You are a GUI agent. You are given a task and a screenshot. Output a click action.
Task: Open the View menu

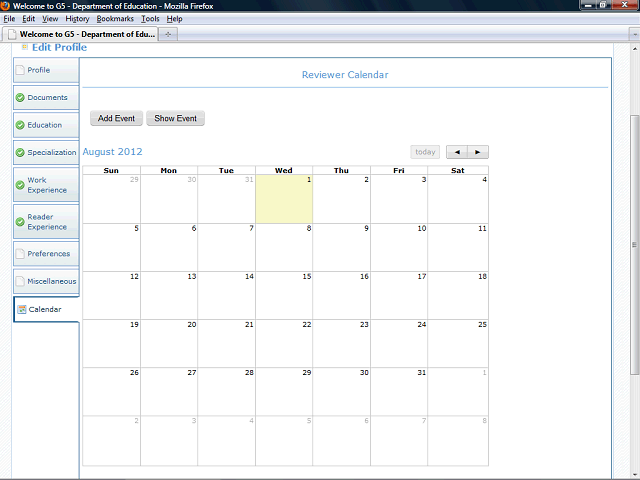tap(50, 19)
